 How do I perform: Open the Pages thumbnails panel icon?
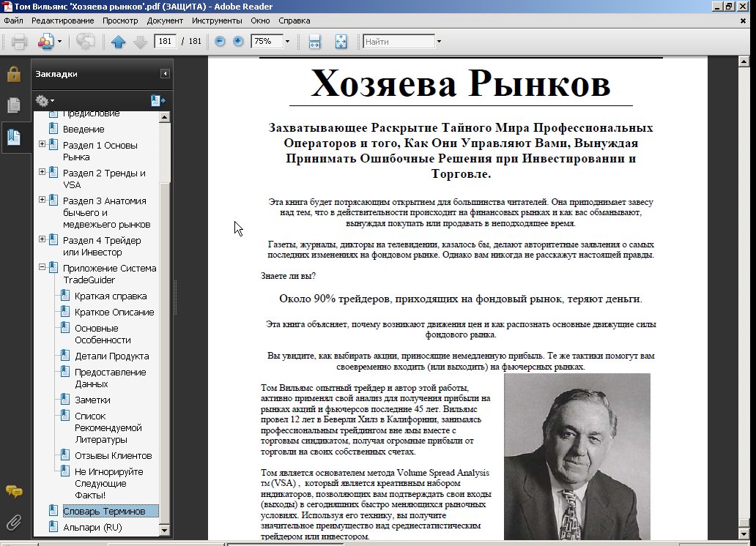tap(13, 105)
